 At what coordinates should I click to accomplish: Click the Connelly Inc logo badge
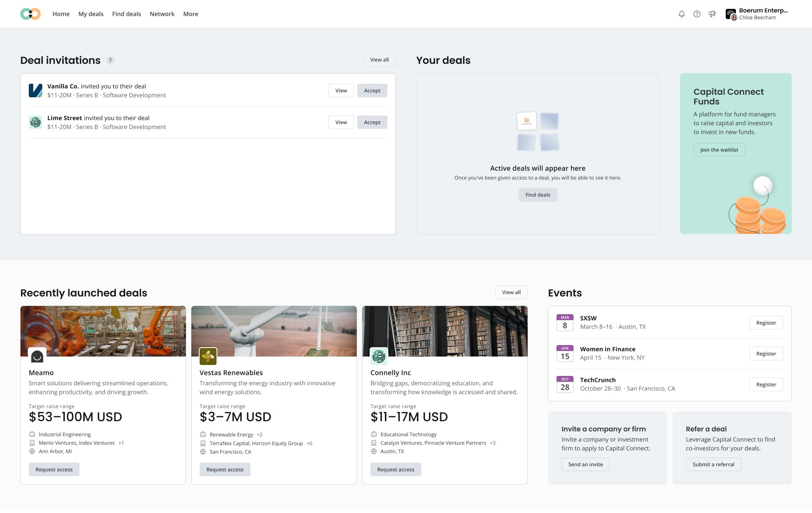[379, 357]
